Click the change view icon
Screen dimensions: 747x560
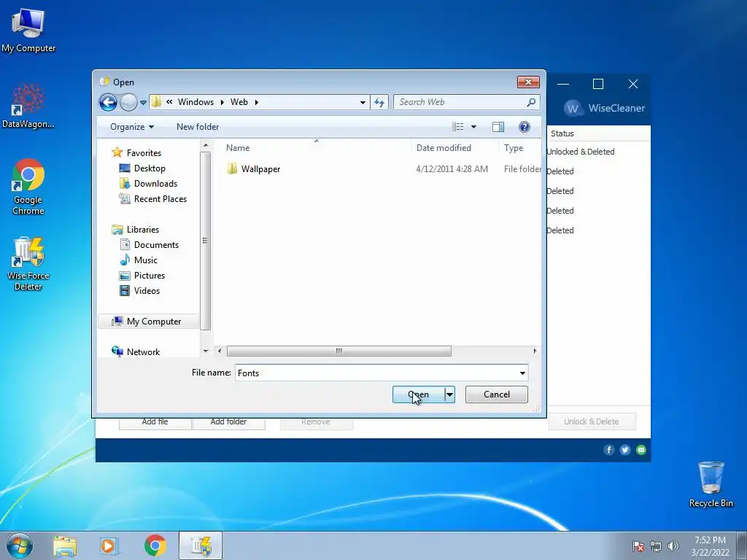pyautogui.click(x=458, y=127)
